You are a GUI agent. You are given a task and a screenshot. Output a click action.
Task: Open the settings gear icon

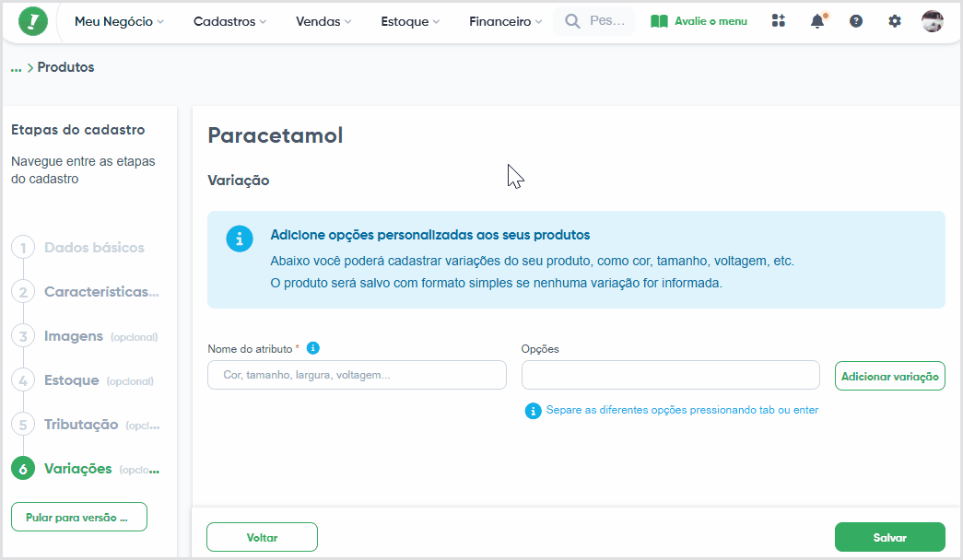click(x=895, y=21)
